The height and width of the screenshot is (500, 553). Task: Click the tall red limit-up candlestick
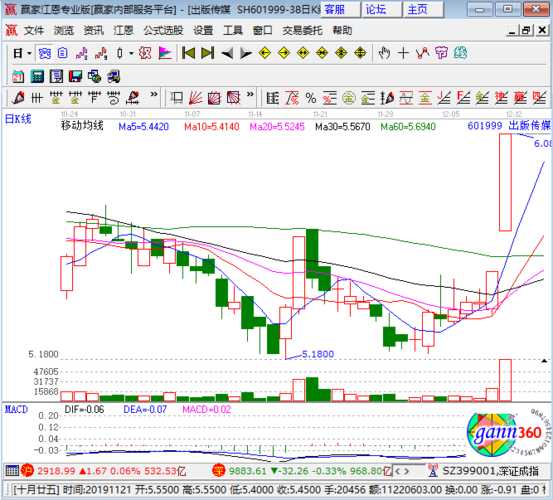505,182
